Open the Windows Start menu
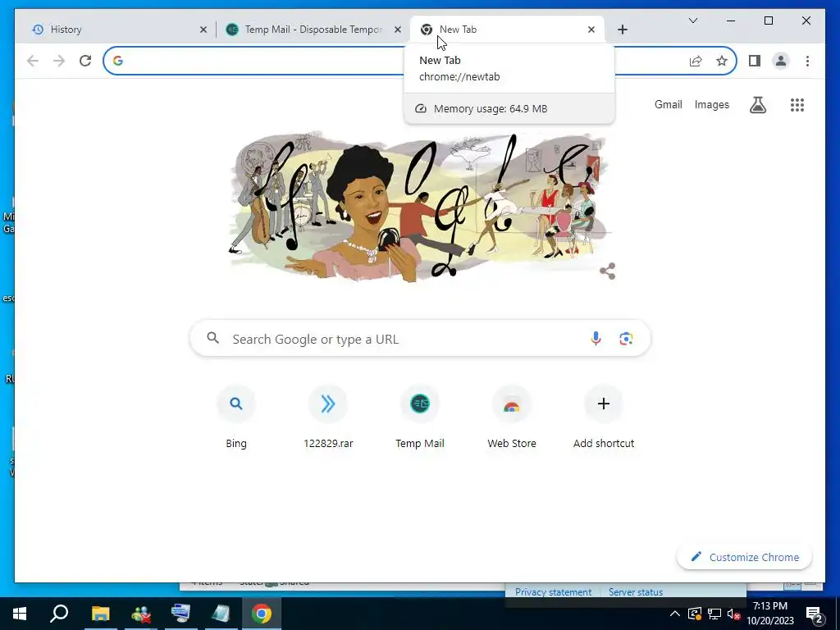 tap(20, 614)
